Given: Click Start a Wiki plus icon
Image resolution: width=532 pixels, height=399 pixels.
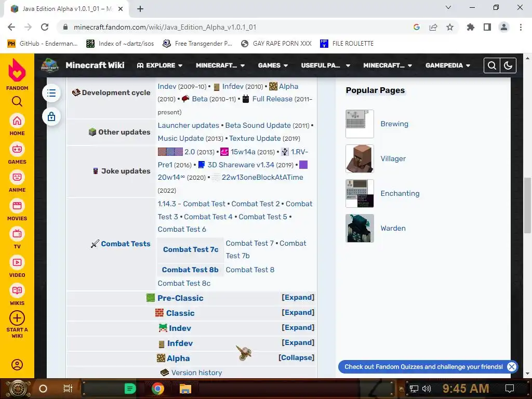Looking at the screenshot, I should tap(17, 318).
